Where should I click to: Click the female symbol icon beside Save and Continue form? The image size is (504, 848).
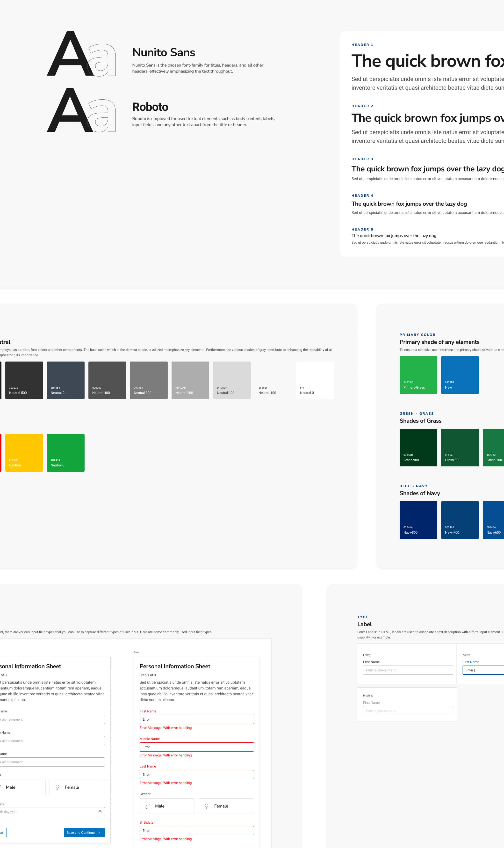click(x=58, y=787)
